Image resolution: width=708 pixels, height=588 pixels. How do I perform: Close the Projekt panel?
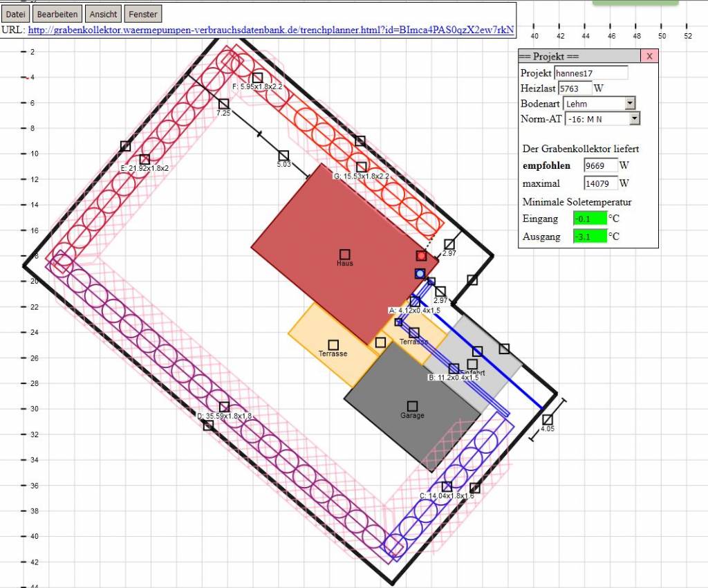point(649,56)
